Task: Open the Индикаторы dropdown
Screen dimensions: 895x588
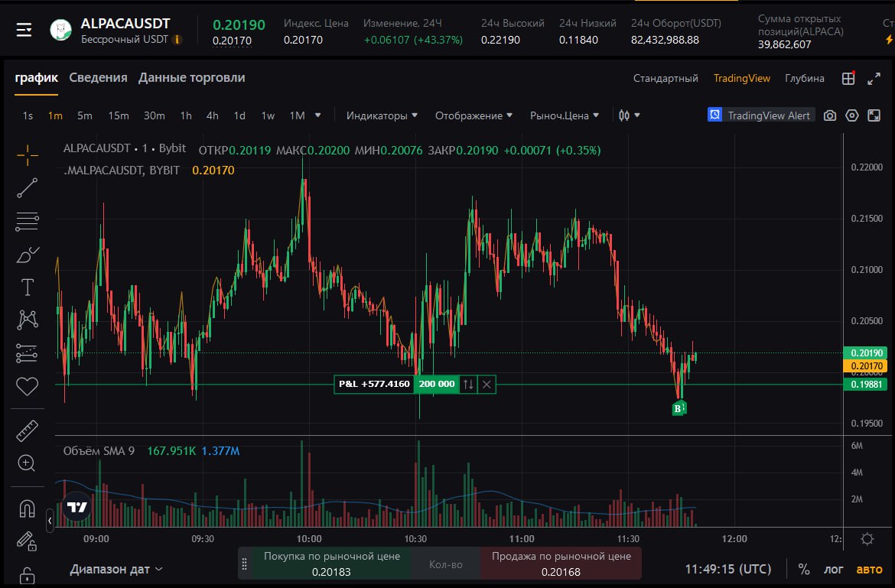Action: 382,115
